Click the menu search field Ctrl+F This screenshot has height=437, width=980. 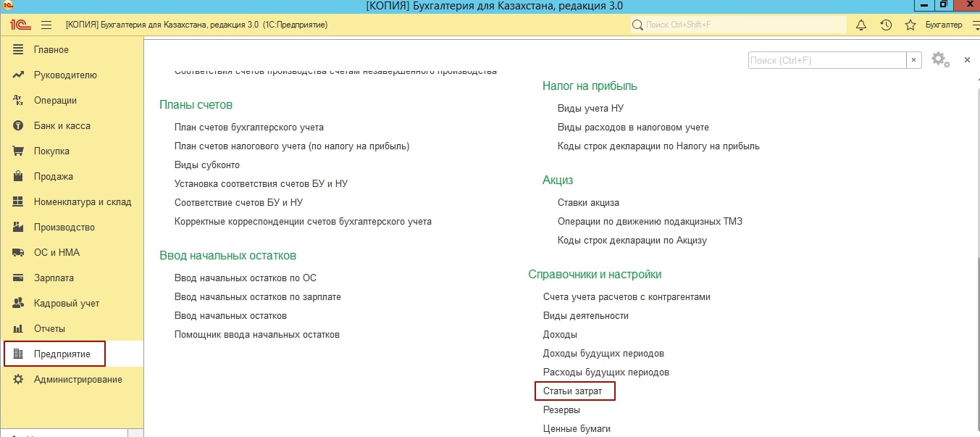point(826,60)
